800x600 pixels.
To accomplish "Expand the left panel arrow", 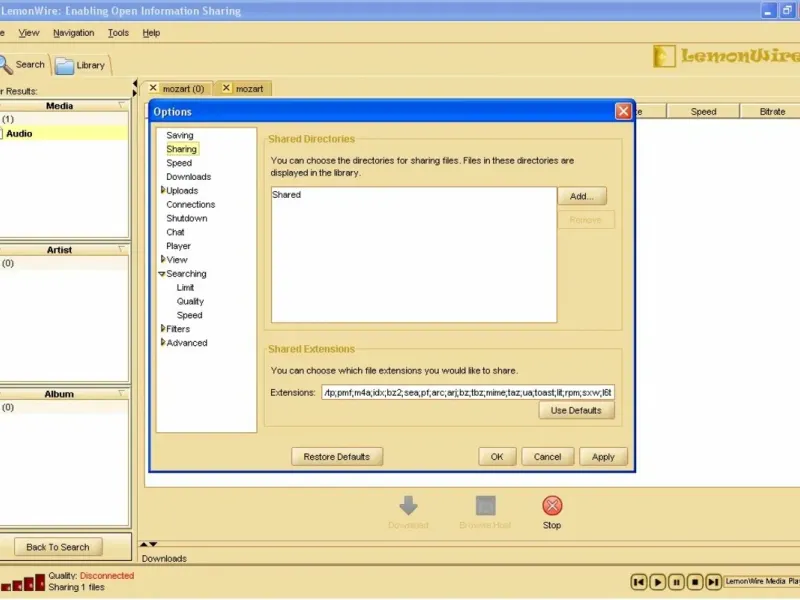I will (x=135, y=93).
